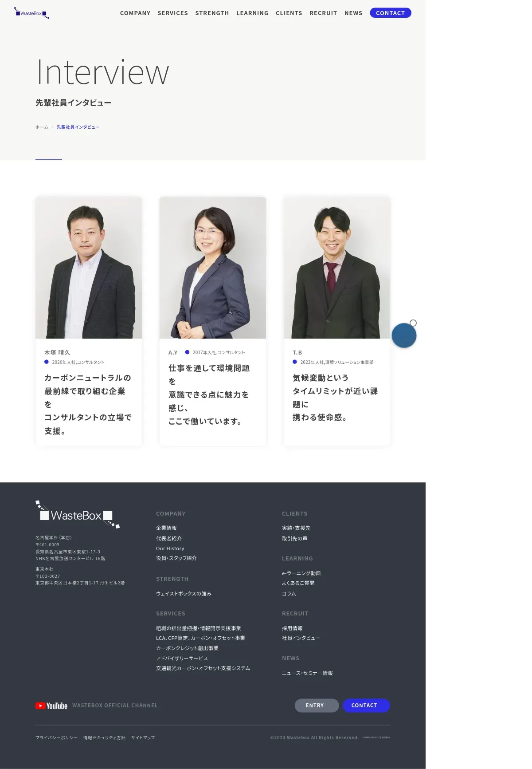Open カーボンクレジット創出事業 link
The height and width of the screenshot is (769, 532).
click(x=187, y=648)
